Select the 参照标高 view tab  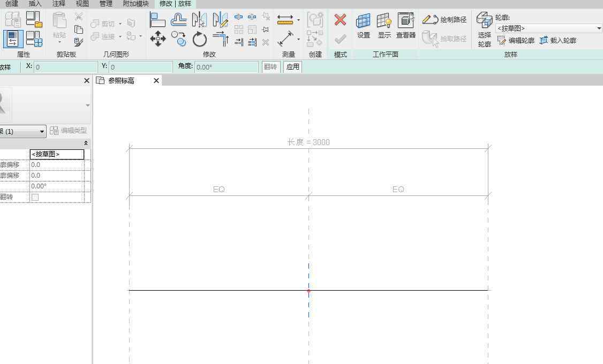tap(121, 81)
